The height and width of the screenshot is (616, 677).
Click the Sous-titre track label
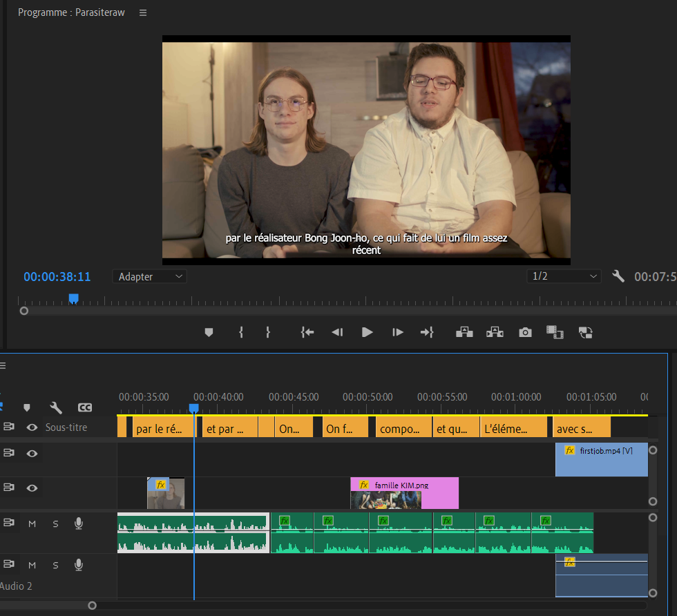(66, 427)
